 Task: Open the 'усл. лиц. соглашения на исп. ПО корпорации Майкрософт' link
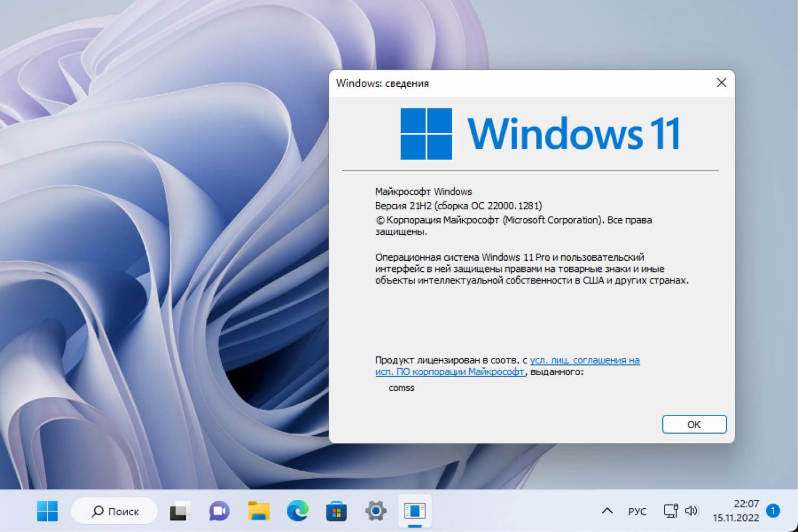pyautogui.click(x=508, y=366)
